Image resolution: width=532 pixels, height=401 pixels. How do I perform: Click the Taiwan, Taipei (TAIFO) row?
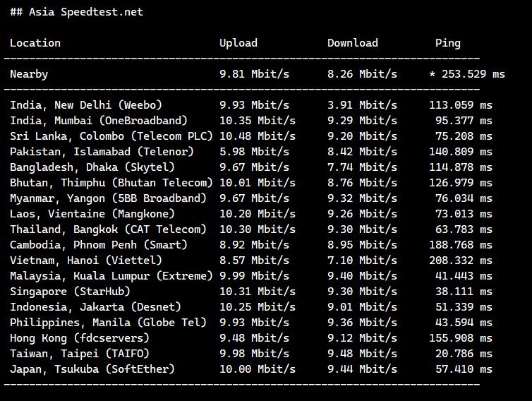[80, 354]
